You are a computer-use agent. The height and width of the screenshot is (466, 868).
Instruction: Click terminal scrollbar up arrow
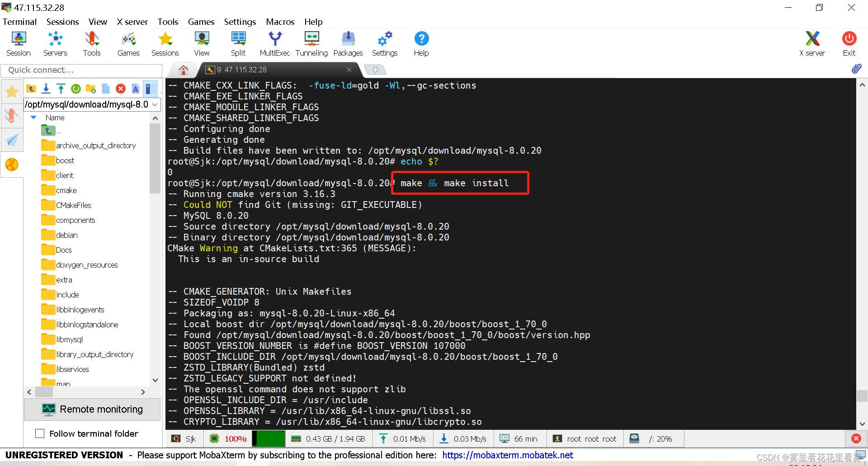862,85
